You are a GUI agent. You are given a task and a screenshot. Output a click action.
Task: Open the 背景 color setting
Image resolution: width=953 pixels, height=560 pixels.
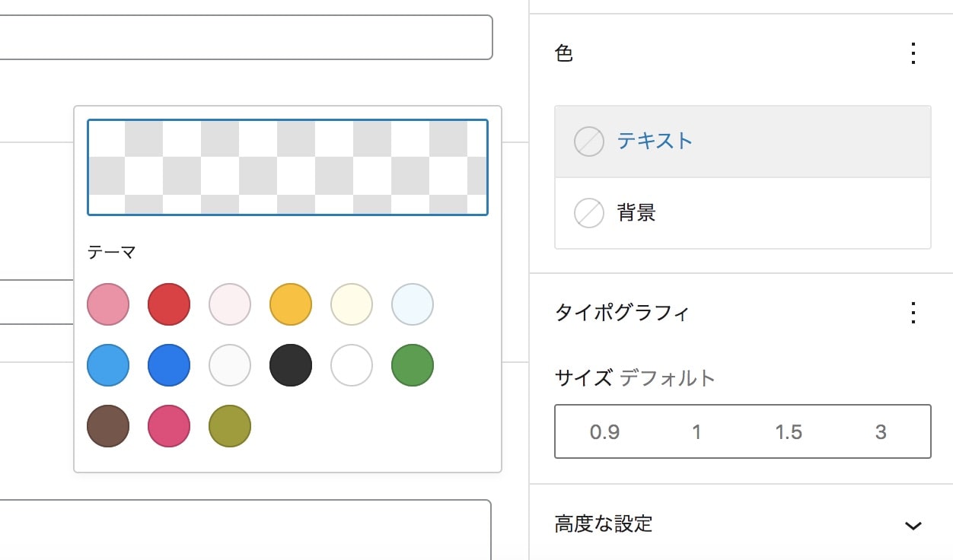636,213
